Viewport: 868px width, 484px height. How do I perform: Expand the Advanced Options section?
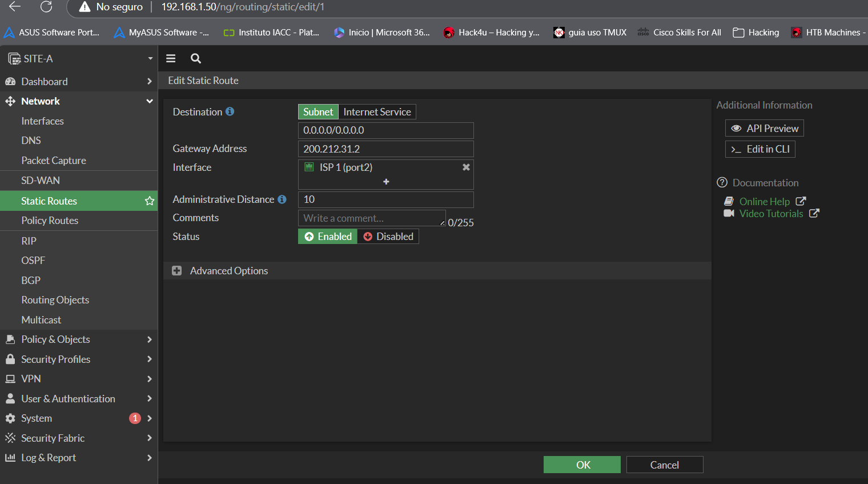point(177,271)
